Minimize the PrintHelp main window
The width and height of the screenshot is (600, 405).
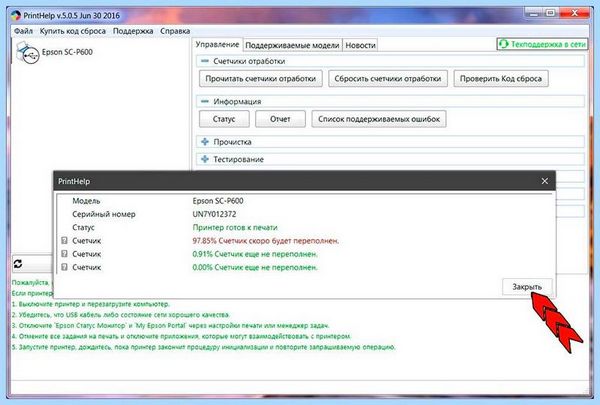click(x=534, y=14)
